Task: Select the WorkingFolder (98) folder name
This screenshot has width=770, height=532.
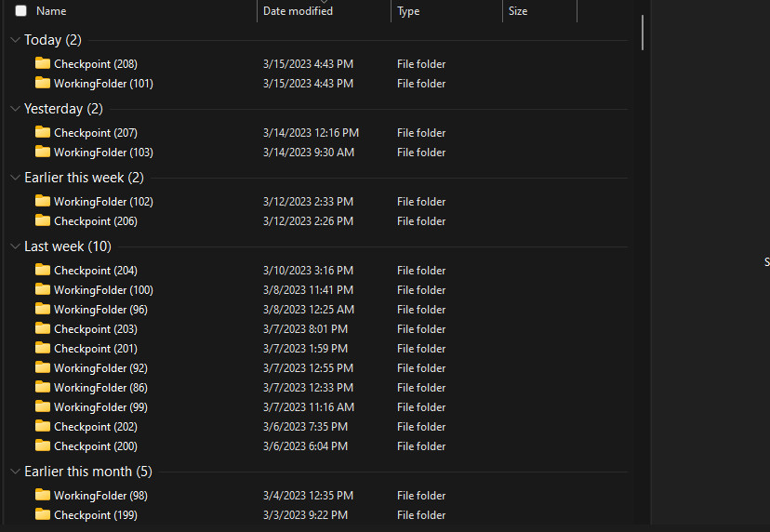Action: click(x=100, y=496)
